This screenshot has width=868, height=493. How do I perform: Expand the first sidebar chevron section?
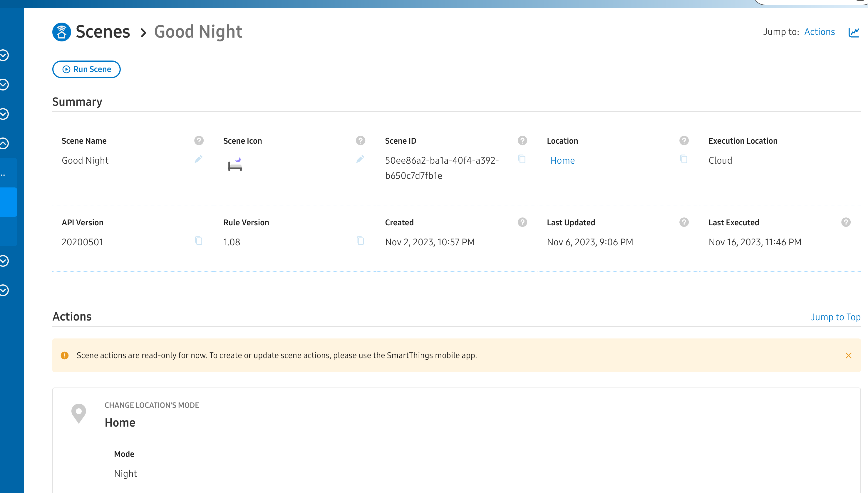(x=4, y=55)
